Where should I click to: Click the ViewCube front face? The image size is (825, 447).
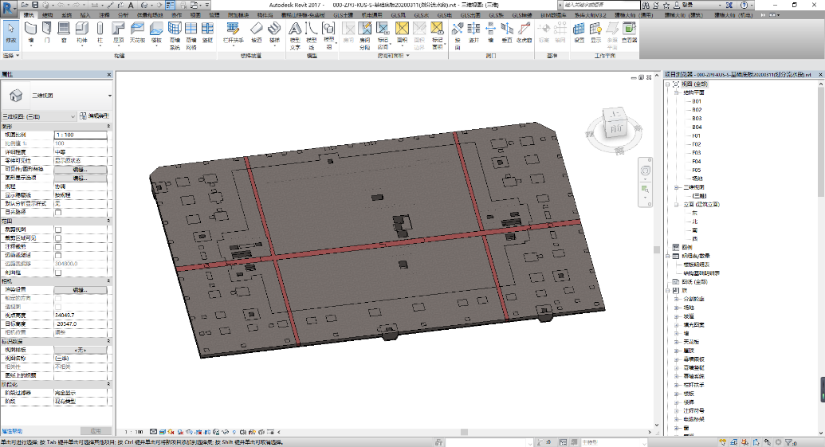[x=615, y=128]
